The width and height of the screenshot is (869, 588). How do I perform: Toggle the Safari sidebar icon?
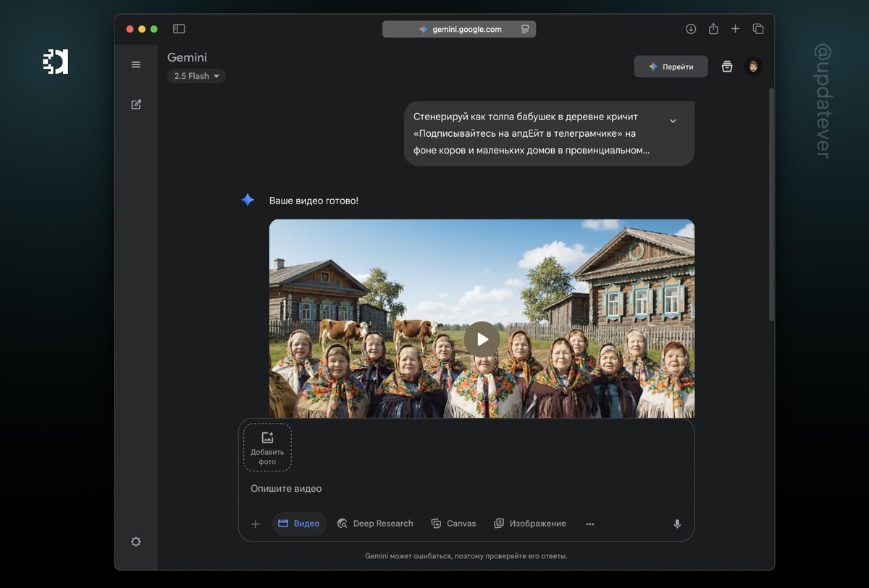tap(179, 29)
